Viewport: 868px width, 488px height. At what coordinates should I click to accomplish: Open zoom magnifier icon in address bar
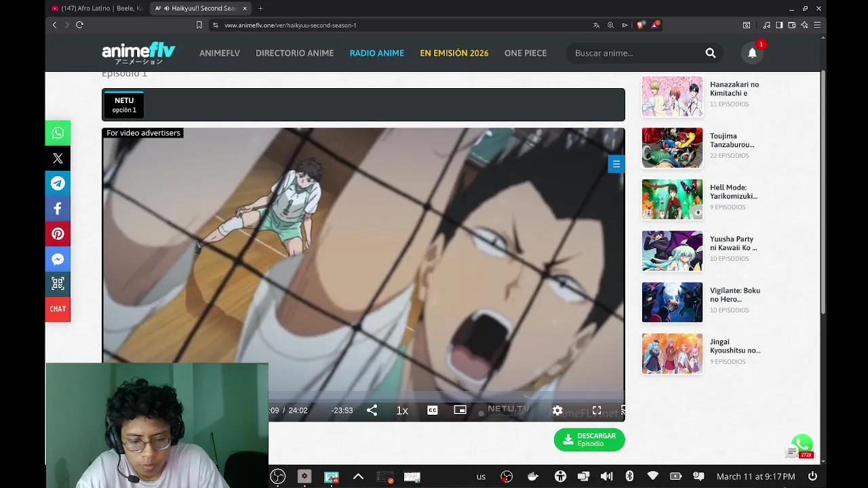[x=610, y=25]
